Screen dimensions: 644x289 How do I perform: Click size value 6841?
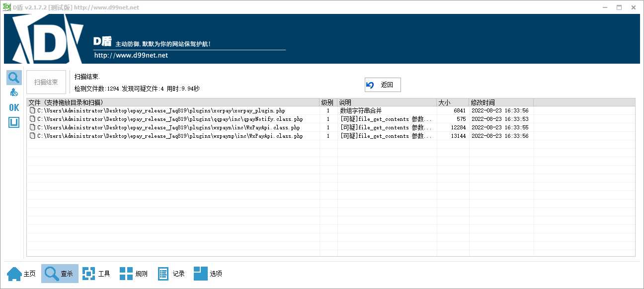460,110
